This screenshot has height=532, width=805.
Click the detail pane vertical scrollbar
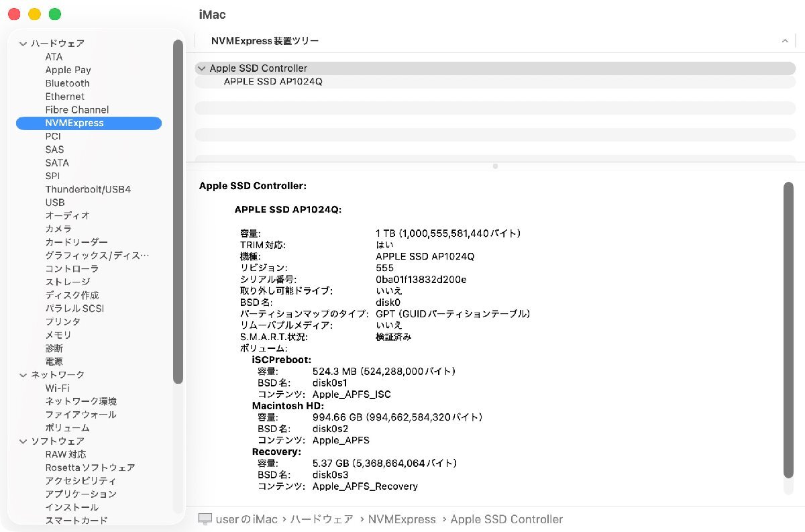tap(788, 329)
